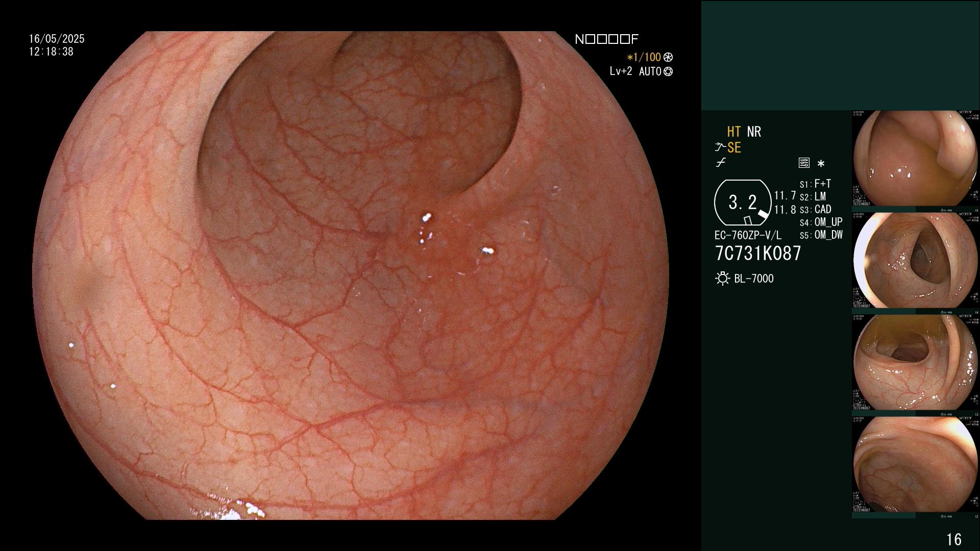Click the shutter value *1/100
This screenshot has width=980, height=551.
point(644,57)
